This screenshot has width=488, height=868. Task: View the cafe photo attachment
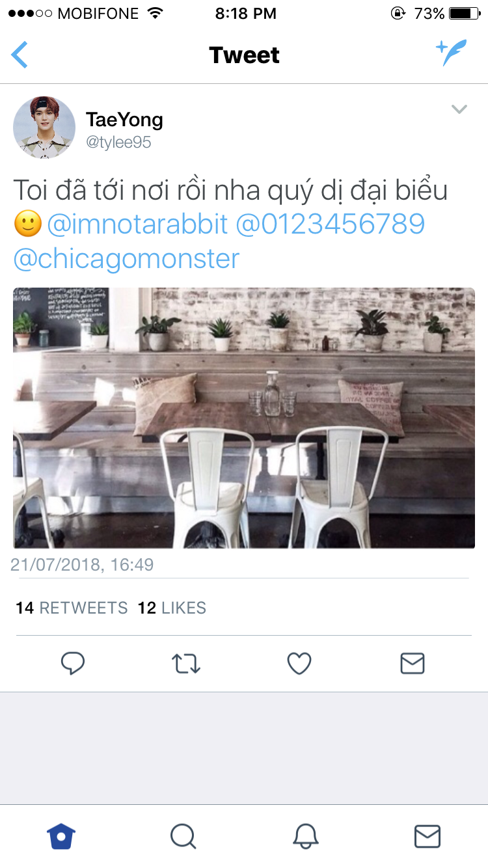tap(244, 418)
